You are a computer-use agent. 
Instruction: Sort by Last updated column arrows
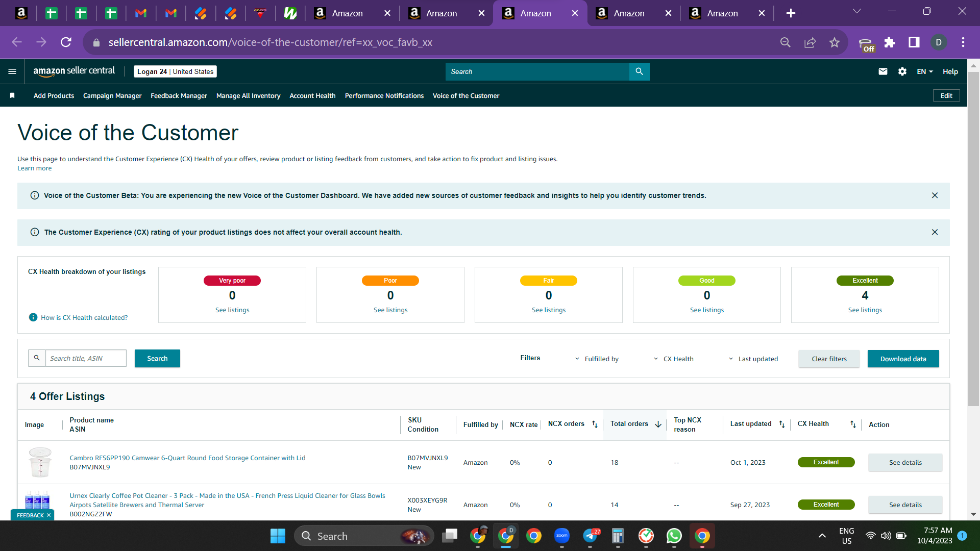coord(782,424)
